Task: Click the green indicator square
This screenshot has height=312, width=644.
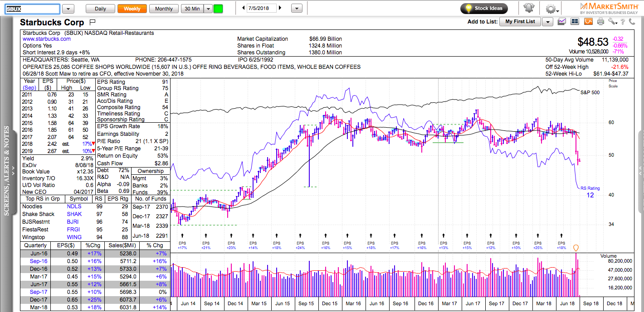Action: 218,9
